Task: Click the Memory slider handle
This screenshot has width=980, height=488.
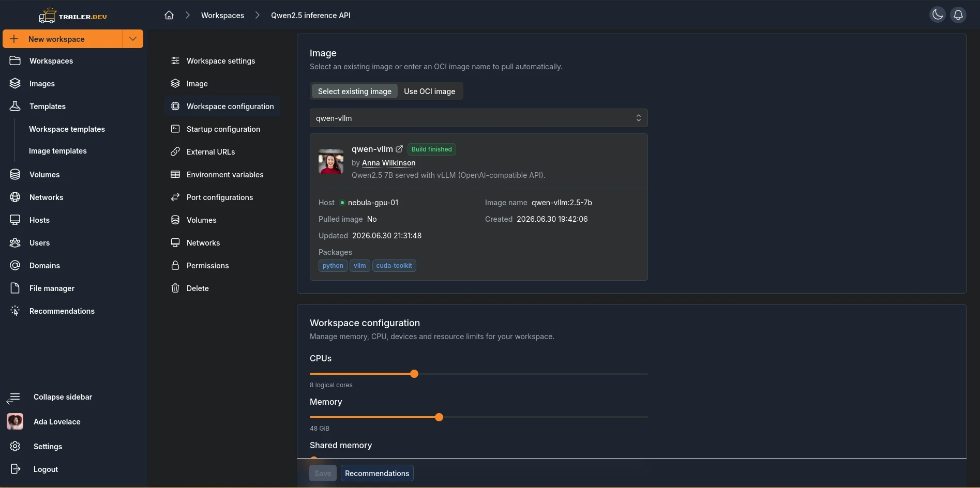Action: 439,417
